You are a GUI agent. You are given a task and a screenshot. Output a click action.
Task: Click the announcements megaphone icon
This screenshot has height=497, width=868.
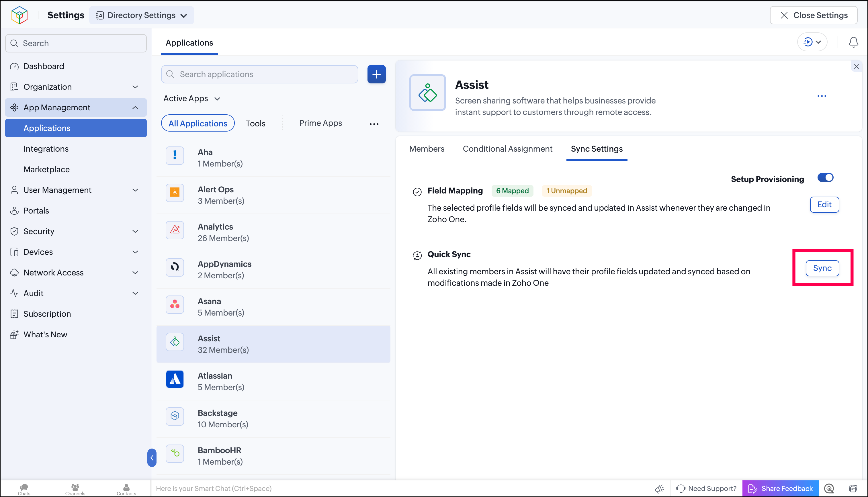point(659,488)
